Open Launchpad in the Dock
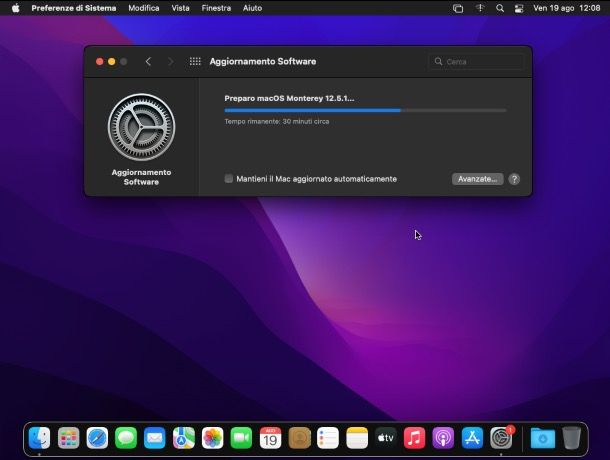The height and width of the screenshot is (460, 610). (68, 438)
